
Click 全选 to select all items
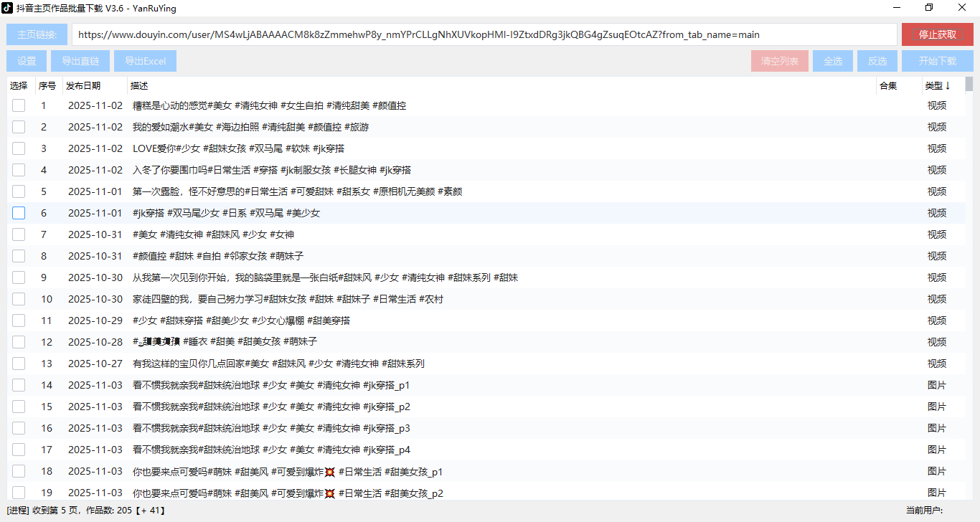tap(833, 61)
